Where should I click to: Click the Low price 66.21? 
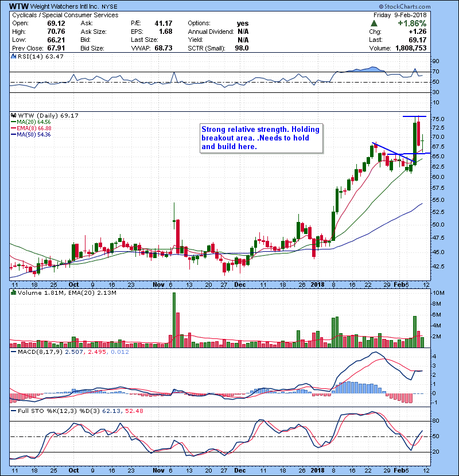[x=56, y=40]
